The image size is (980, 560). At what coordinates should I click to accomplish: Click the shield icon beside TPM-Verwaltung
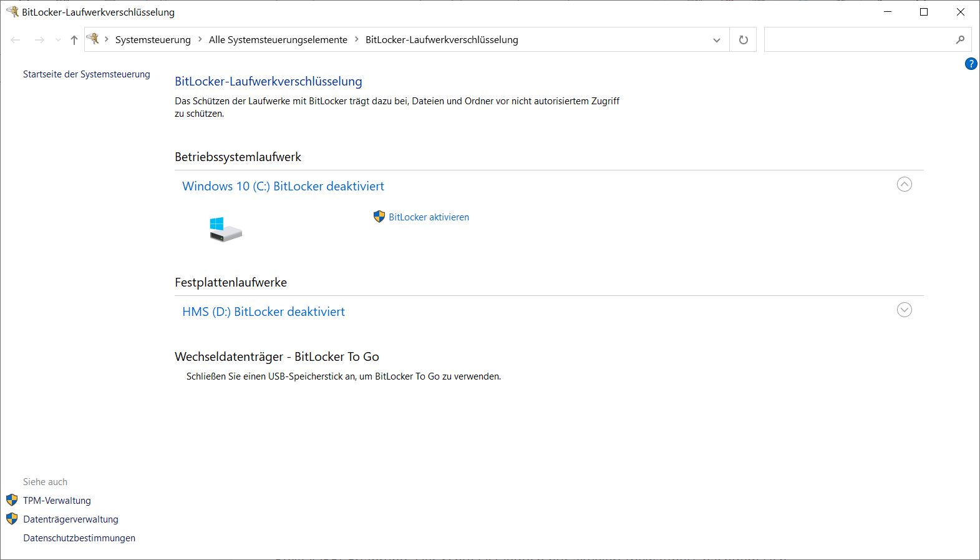click(x=12, y=500)
